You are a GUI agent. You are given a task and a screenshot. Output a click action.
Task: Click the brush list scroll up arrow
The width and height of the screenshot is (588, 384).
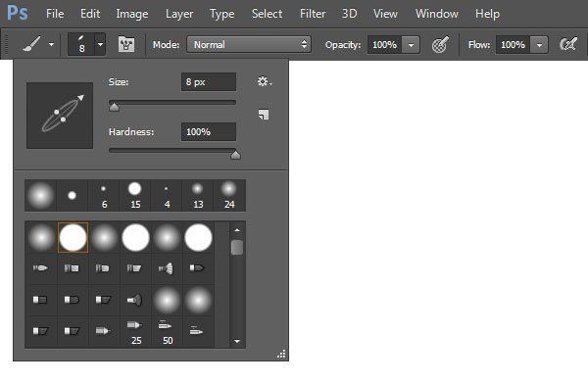point(237,230)
